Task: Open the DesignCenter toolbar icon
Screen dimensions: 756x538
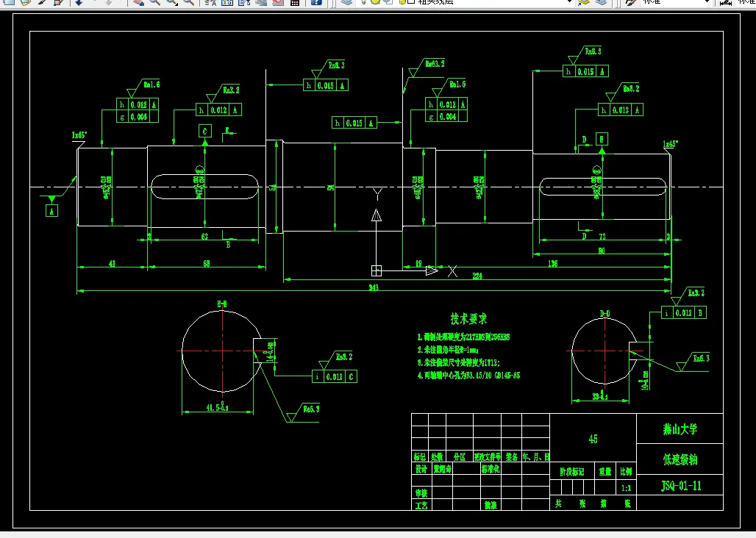Action: [x=227, y=2]
